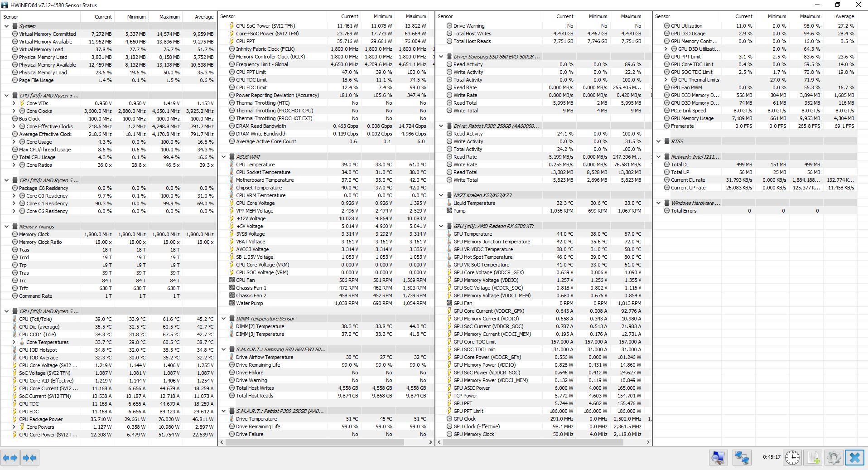The image size is (868, 470).
Task: Click the scroll-right arrow under the GPU Radeon panel
Action: pos(648,442)
